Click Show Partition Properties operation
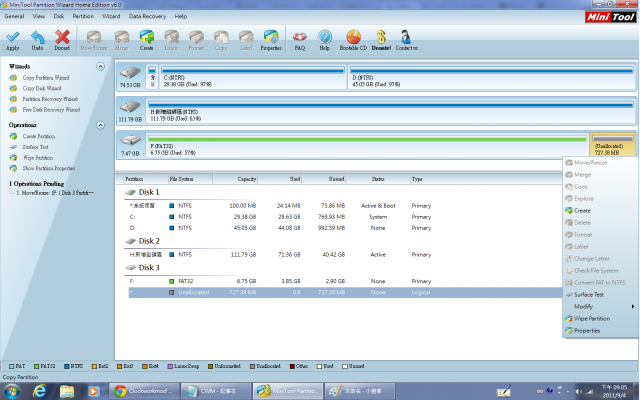This screenshot has height=400, width=640. (x=49, y=168)
